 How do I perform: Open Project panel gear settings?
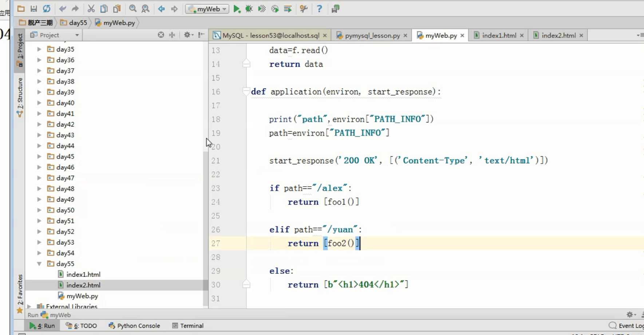pos(188,35)
